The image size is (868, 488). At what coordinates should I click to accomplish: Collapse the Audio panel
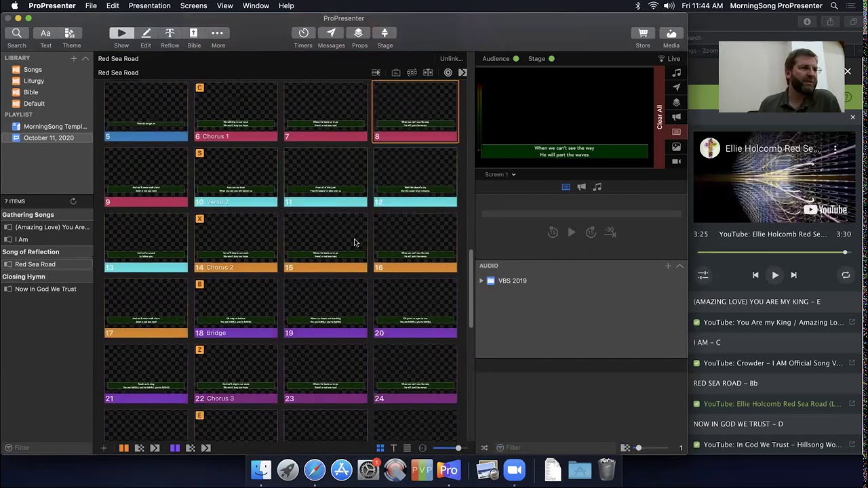(x=679, y=266)
